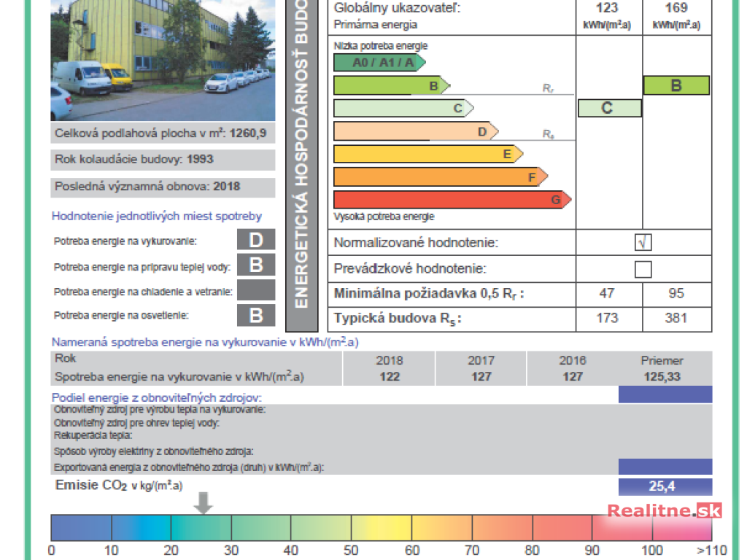Click the Priemer column header

pyautogui.click(x=662, y=360)
